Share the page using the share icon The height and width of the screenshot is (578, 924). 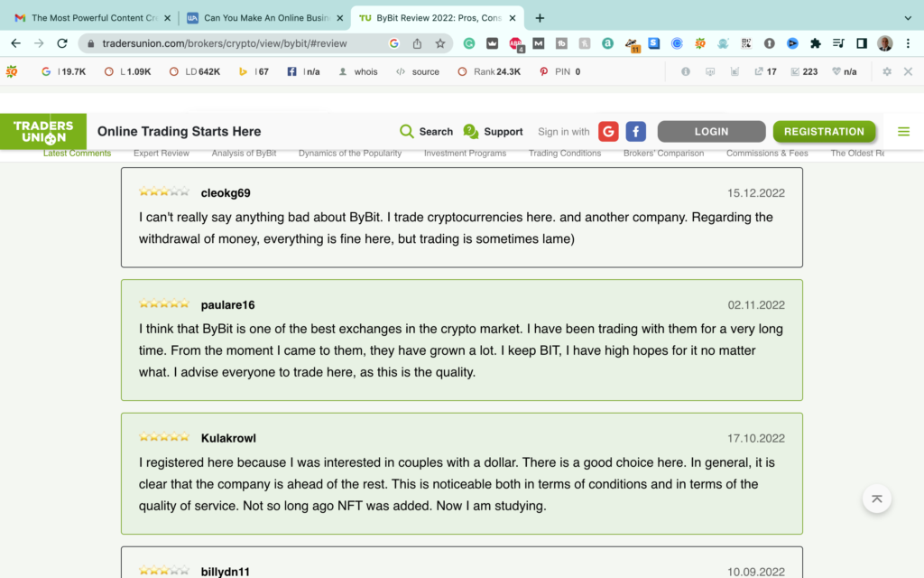417,43
